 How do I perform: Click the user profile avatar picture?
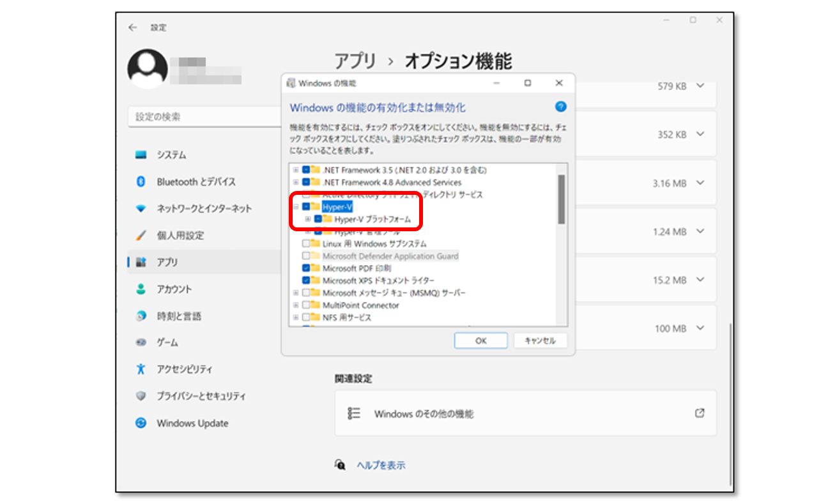coord(148,69)
